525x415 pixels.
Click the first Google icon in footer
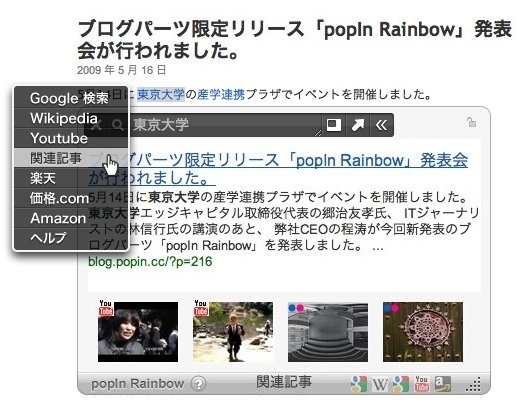point(359,384)
